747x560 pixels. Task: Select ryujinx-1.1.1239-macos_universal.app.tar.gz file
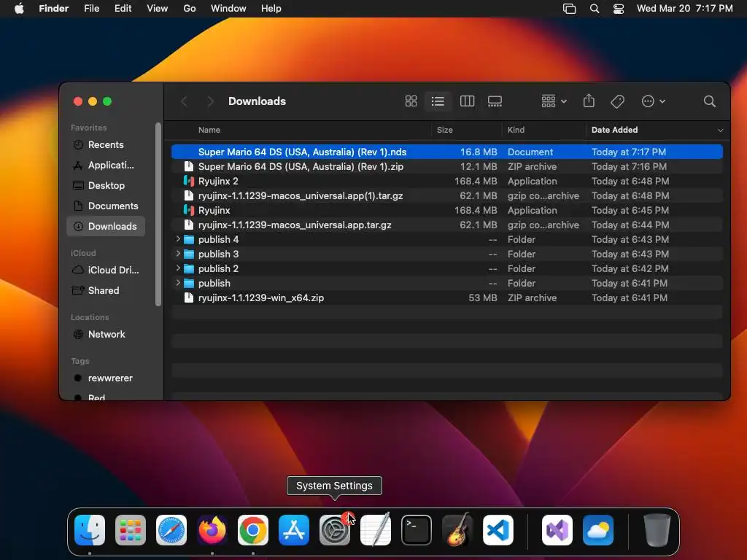click(x=447, y=225)
